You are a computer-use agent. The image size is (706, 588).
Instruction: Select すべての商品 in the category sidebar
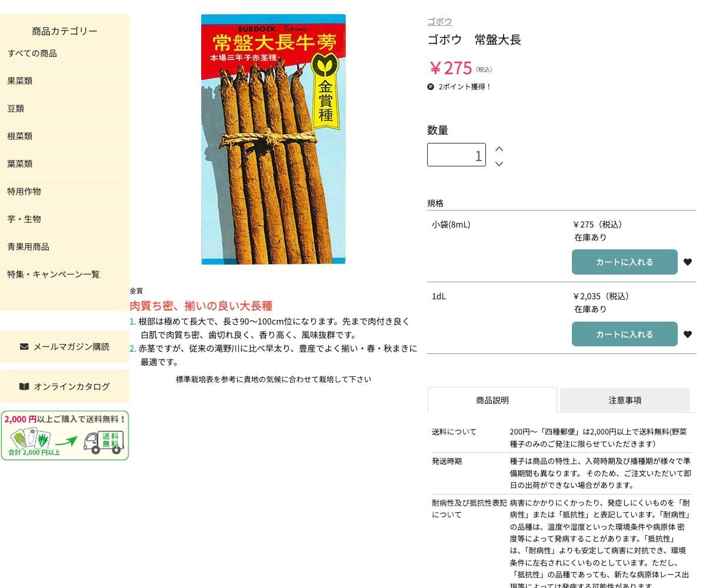pos(32,53)
